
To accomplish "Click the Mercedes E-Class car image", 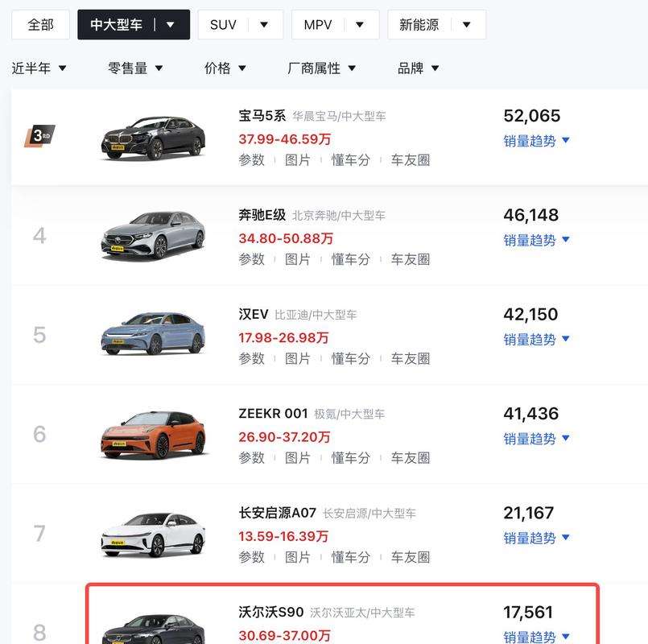I will (x=153, y=236).
